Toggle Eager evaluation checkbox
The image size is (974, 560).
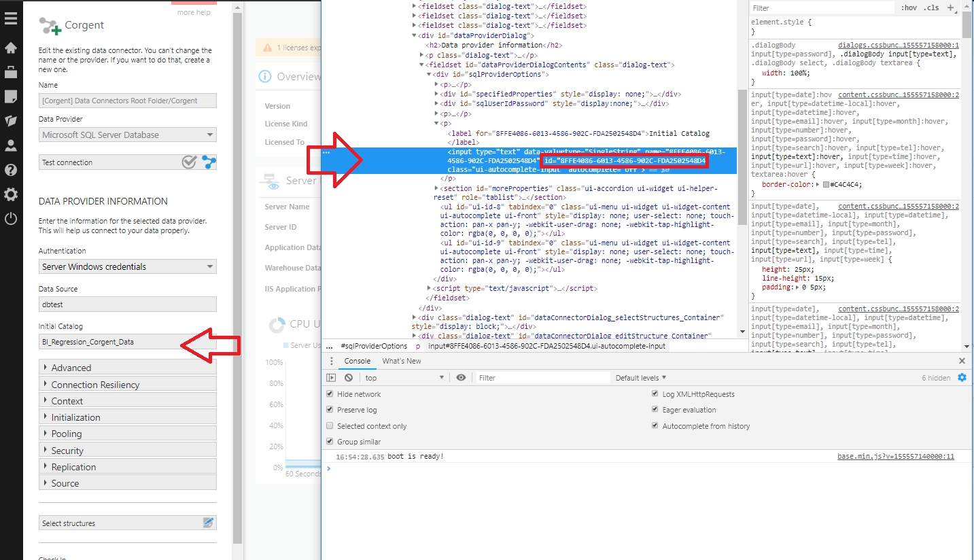pyautogui.click(x=655, y=410)
